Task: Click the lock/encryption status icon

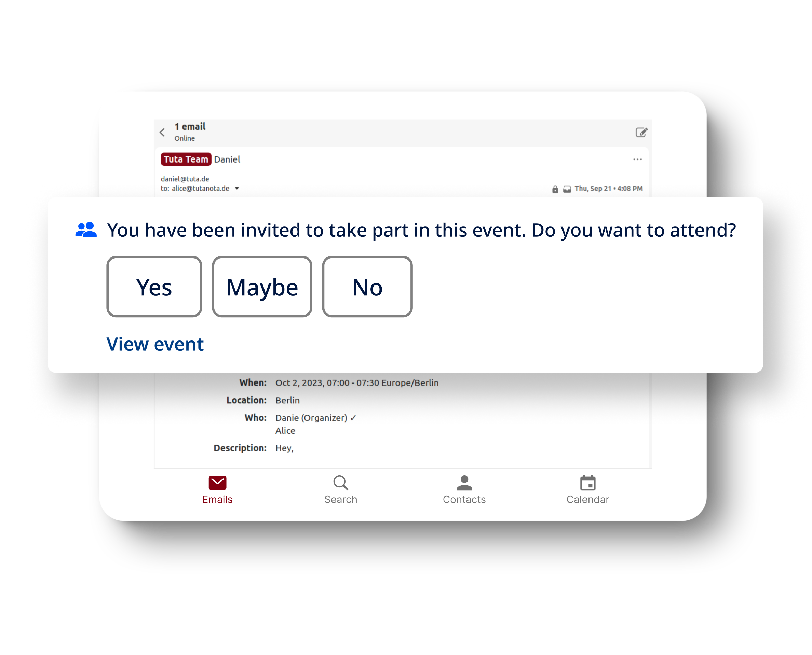Action: [x=553, y=188]
